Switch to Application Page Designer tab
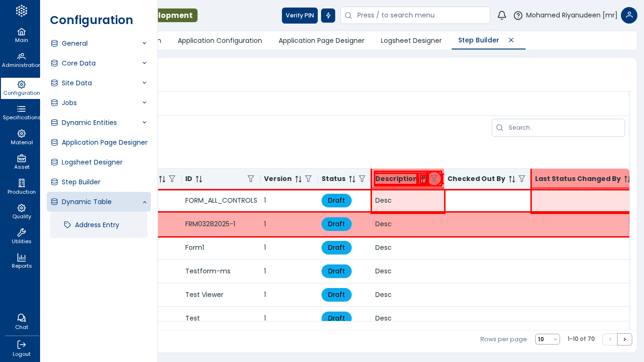This screenshot has height=362, width=644. [x=321, y=41]
